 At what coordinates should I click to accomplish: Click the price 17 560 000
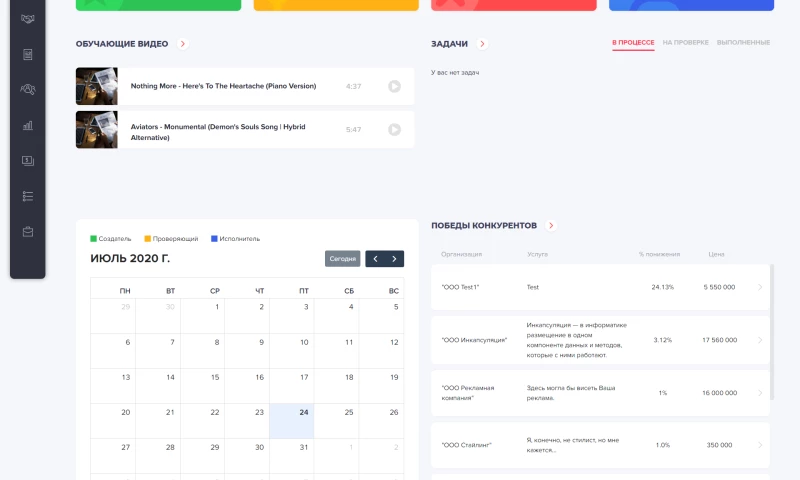pos(719,340)
